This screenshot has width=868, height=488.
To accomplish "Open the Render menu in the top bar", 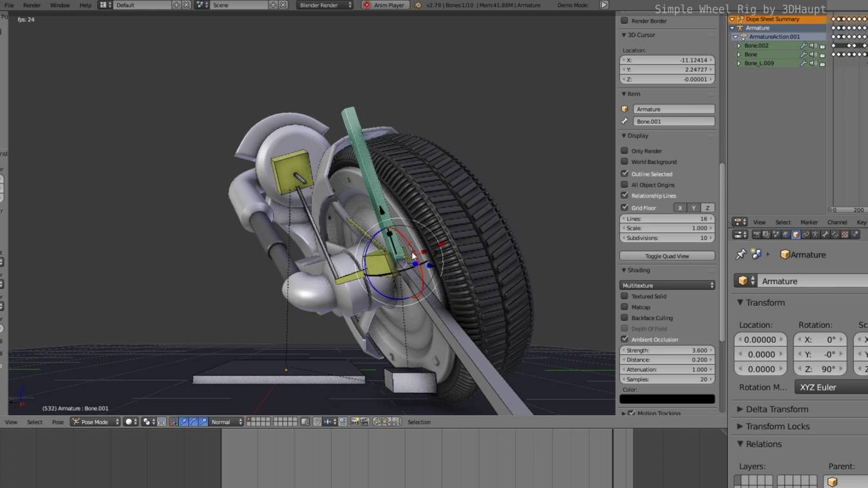I will (31, 5).
